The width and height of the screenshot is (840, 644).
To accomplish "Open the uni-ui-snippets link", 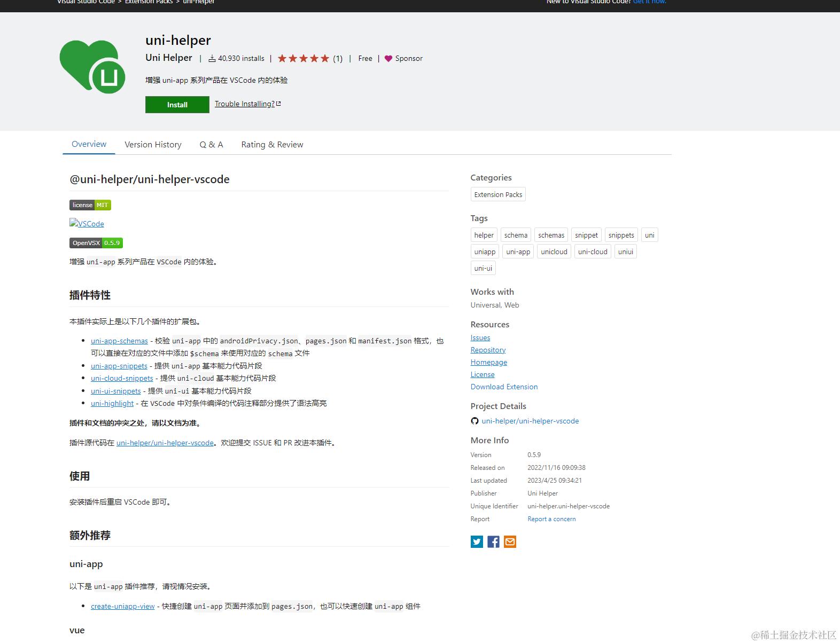I will pos(116,391).
